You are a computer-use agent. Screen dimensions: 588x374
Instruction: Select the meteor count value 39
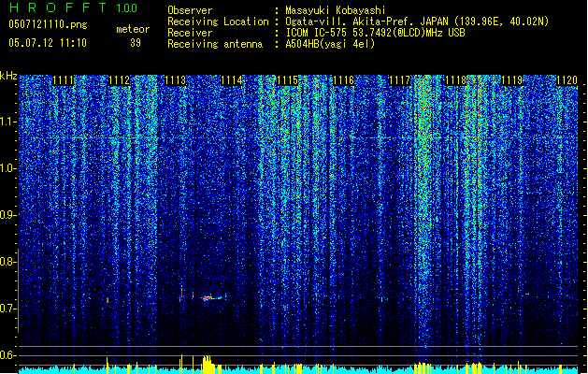point(136,43)
